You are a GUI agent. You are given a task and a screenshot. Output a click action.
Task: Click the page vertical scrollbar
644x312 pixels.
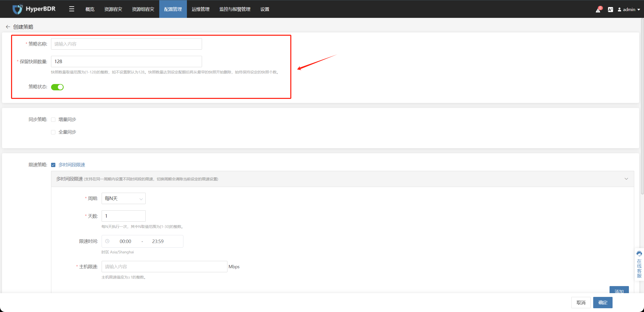click(x=642, y=106)
